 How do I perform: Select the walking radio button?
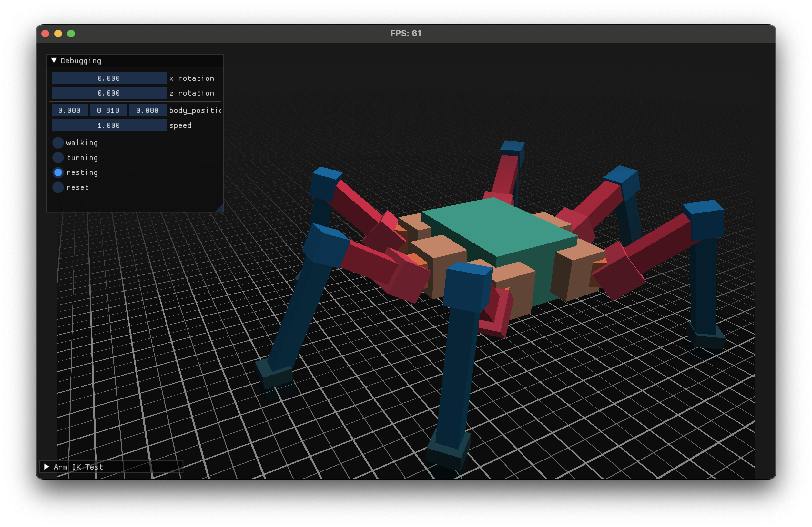click(58, 143)
